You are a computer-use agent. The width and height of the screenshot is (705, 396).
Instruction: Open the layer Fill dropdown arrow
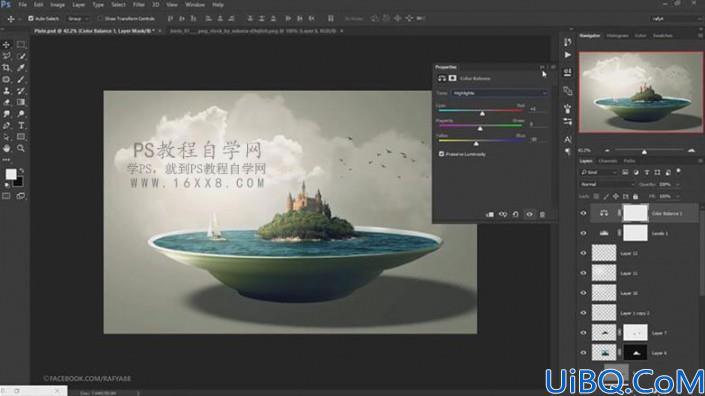(677, 196)
